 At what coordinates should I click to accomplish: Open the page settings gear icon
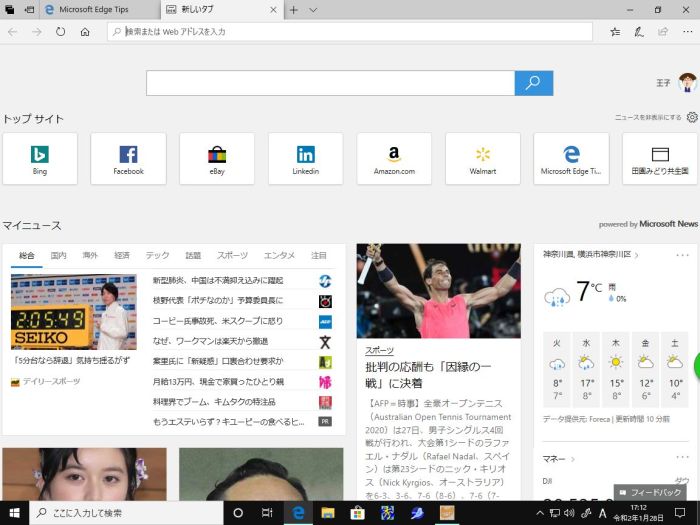[692, 117]
